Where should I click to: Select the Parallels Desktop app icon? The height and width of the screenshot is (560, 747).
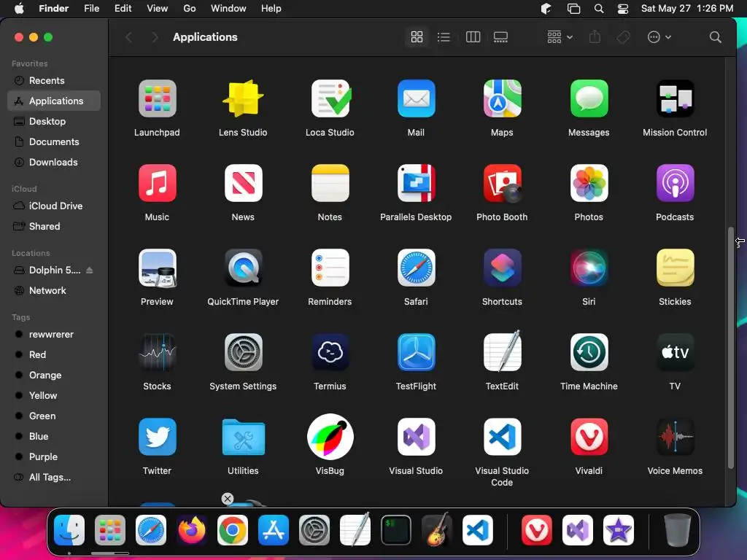click(416, 183)
